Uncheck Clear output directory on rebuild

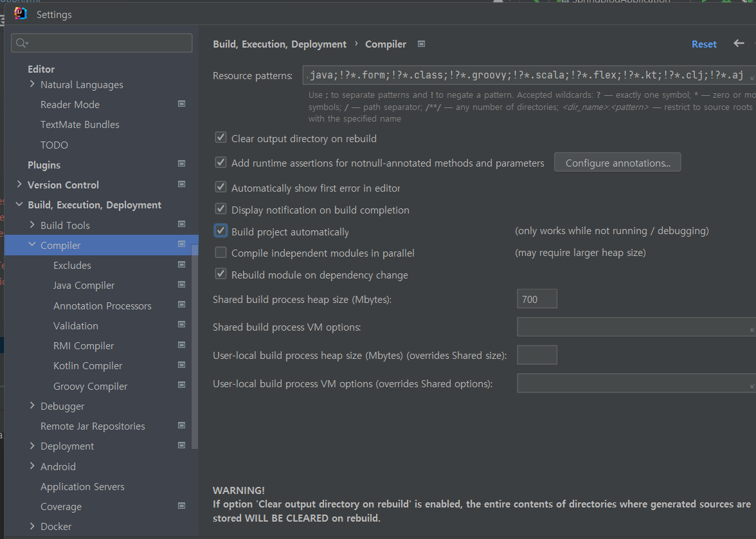click(221, 138)
